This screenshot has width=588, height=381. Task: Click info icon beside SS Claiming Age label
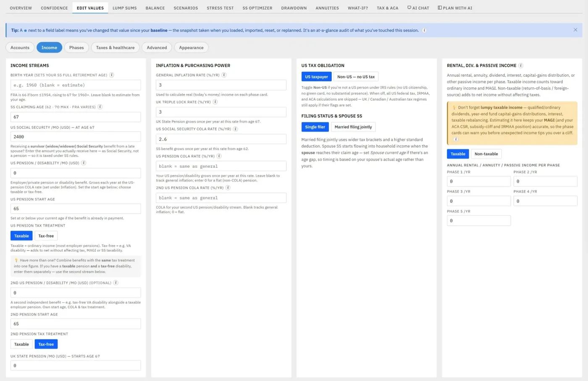coord(100,107)
